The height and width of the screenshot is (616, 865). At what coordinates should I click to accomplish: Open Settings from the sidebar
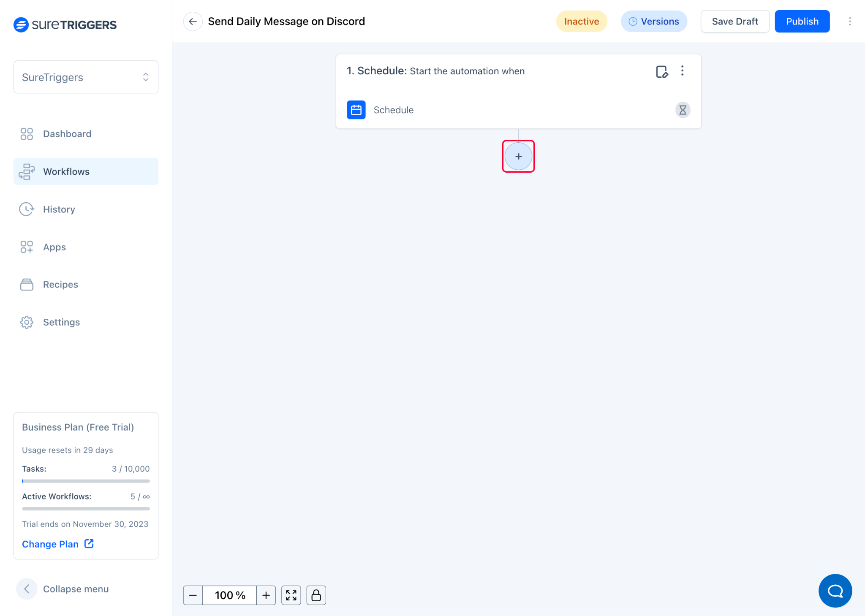(x=61, y=322)
